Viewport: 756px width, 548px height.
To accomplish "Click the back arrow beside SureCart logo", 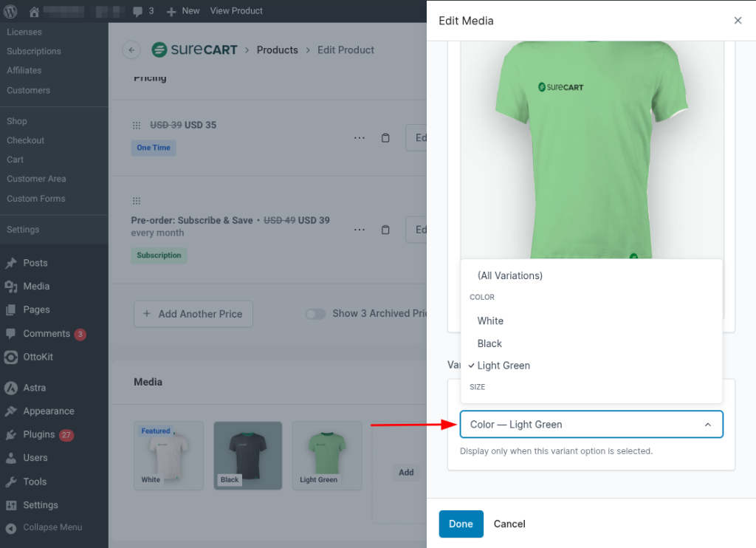I will [131, 50].
